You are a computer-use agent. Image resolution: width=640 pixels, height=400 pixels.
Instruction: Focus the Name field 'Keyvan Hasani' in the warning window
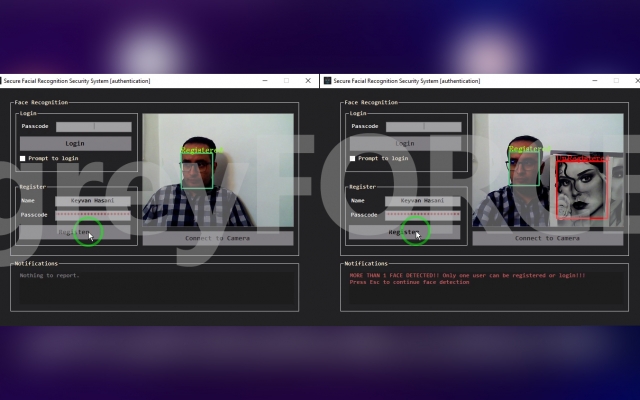pos(423,201)
